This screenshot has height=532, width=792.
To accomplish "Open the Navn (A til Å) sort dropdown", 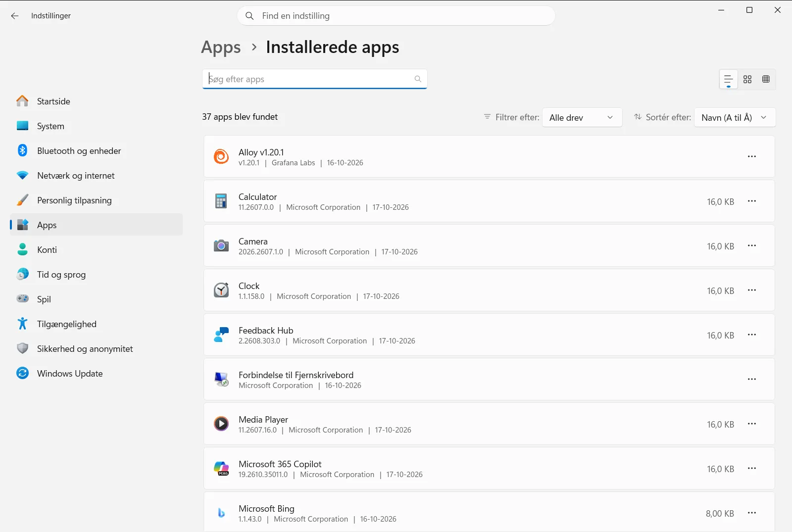I will click(735, 118).
